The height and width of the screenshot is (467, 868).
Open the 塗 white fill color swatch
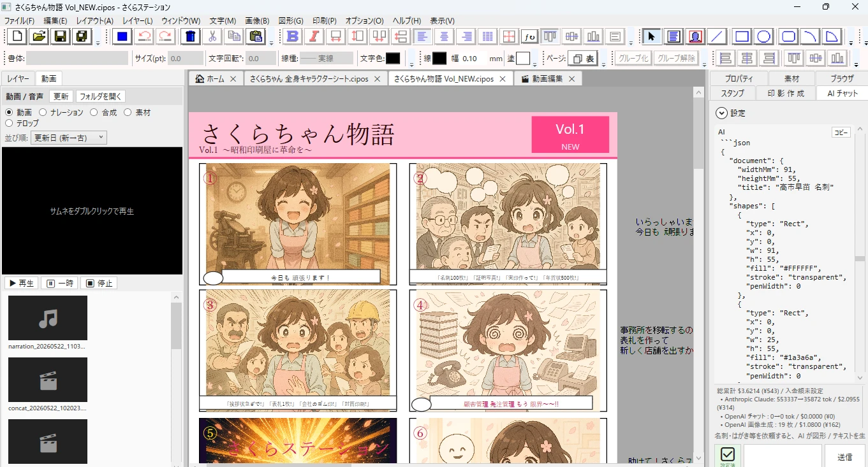523,59
